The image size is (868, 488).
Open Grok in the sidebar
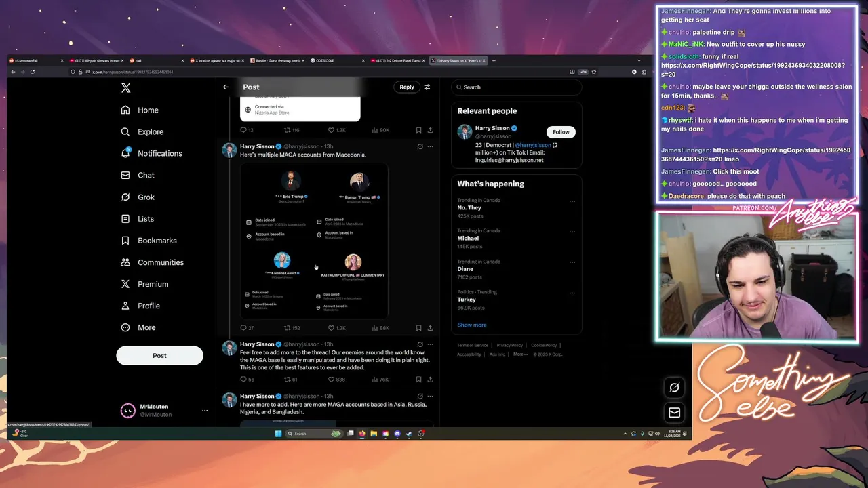coord(138,197)
